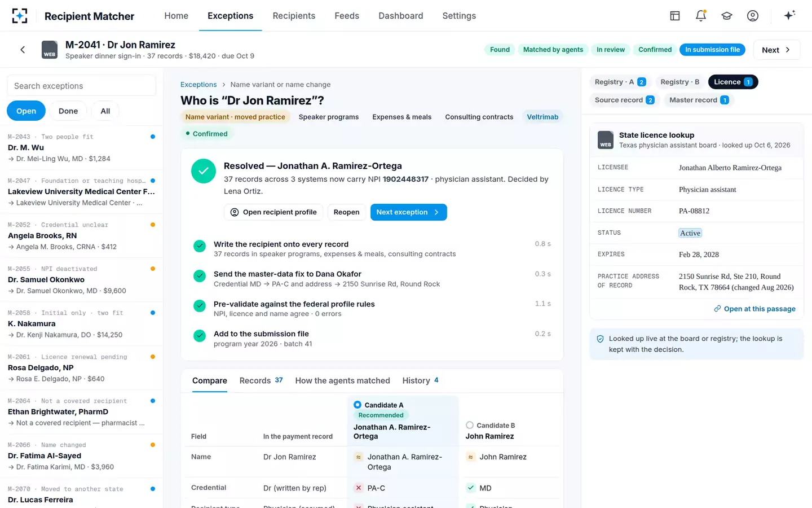Show Done exceptions filter
The image size is (812, 508).
tap(68, 111)
